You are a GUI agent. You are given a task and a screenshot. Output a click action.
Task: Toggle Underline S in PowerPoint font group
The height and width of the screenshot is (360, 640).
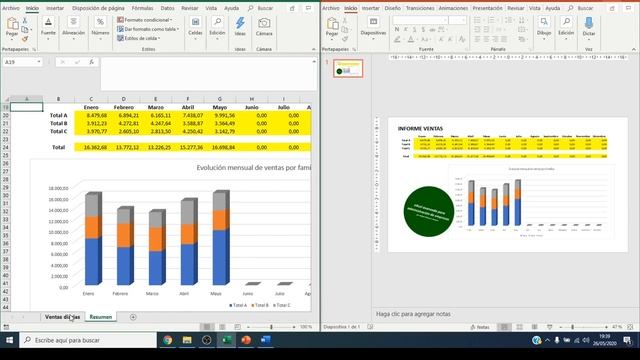point(414,30)
